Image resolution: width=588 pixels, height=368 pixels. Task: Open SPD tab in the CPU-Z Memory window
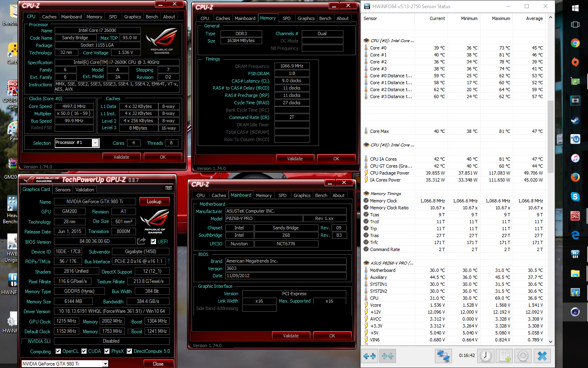[287, 18]
